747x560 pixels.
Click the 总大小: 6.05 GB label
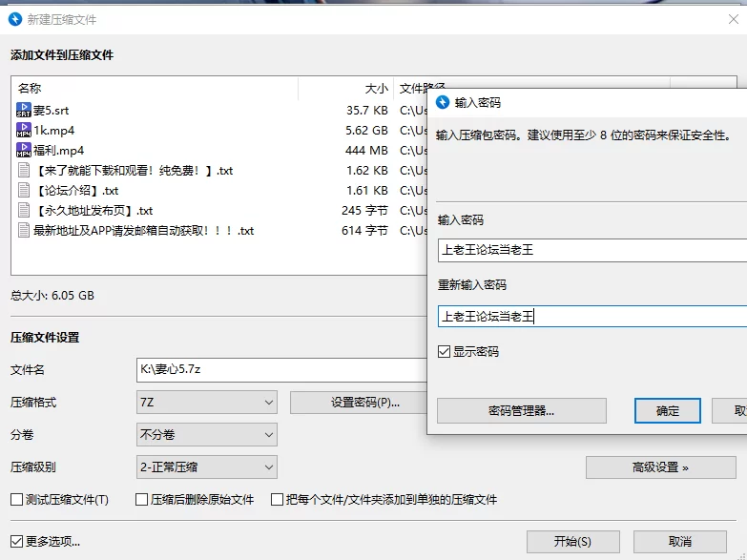click(52, 296)
